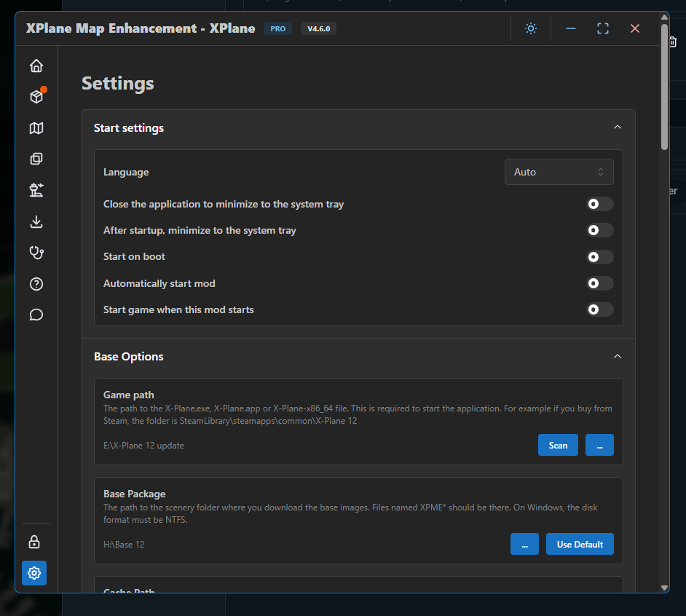Open the Home page in sidebar

[x=36, y=66]
